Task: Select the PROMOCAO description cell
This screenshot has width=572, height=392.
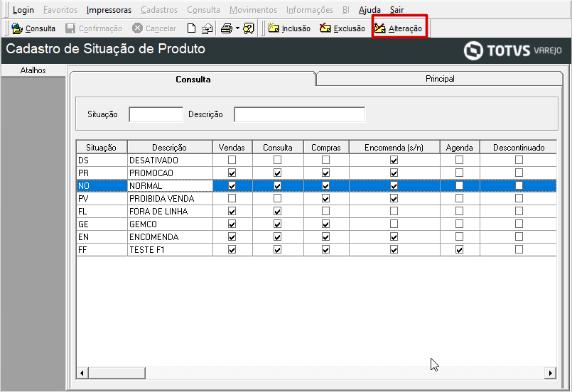Action: pos(170,173)
